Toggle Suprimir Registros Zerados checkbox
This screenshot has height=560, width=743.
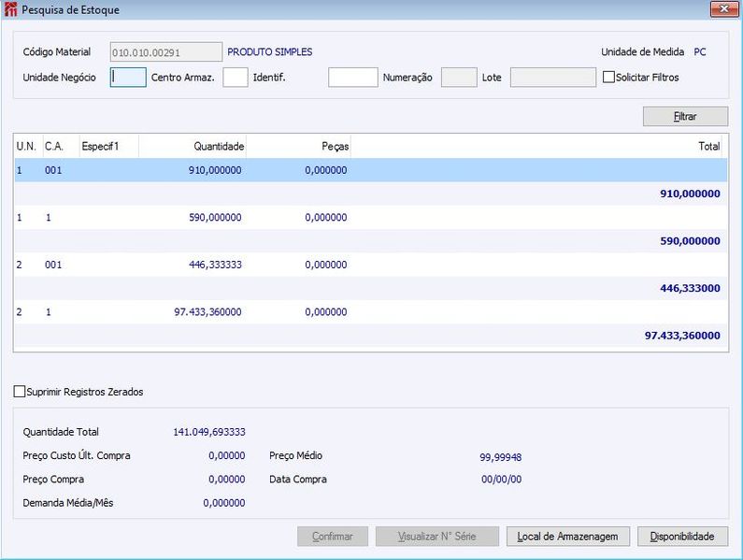(x=21, y=392)
